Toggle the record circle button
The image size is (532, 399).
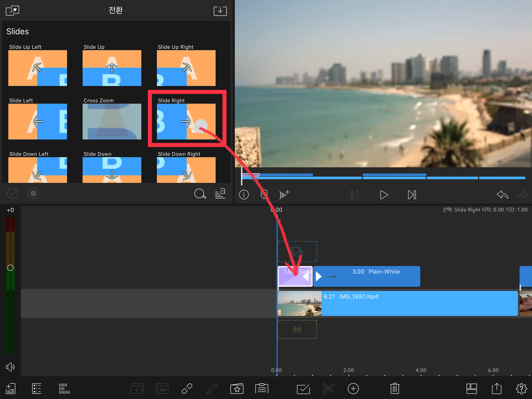point(33,193)
